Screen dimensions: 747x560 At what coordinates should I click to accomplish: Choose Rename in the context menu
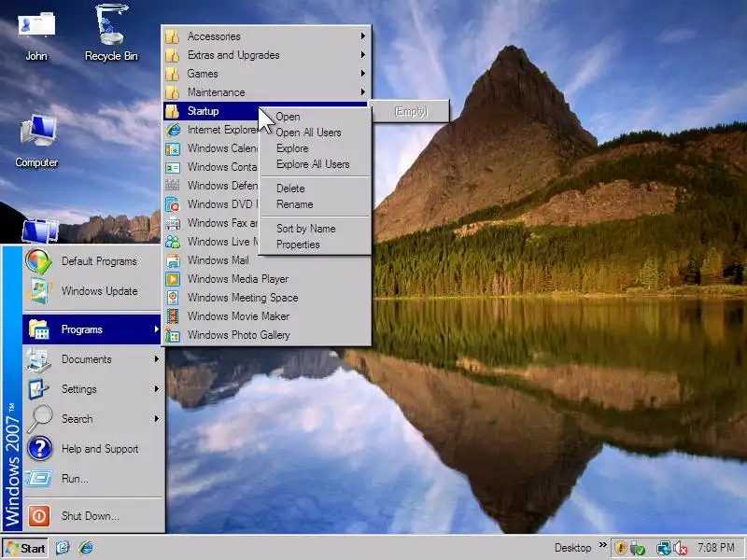tap(316, 204)
